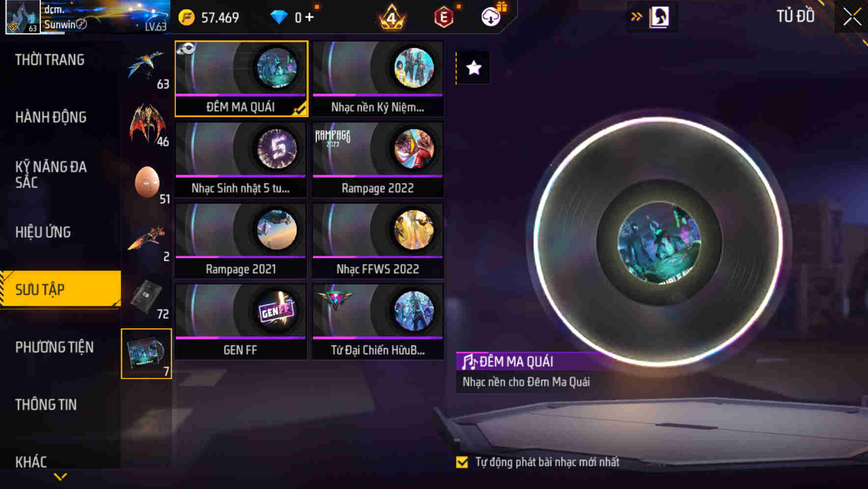This screenshot has width=868, height=489.
Task: Open the gold coin balance icon
Action: click(x=187, y=18)
